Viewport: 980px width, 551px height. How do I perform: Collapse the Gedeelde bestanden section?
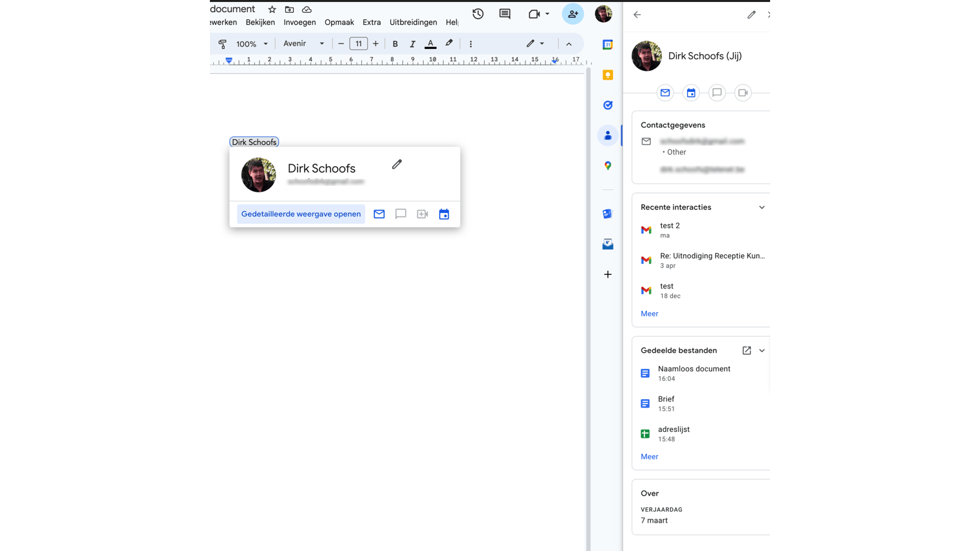[x=762, y=351]
